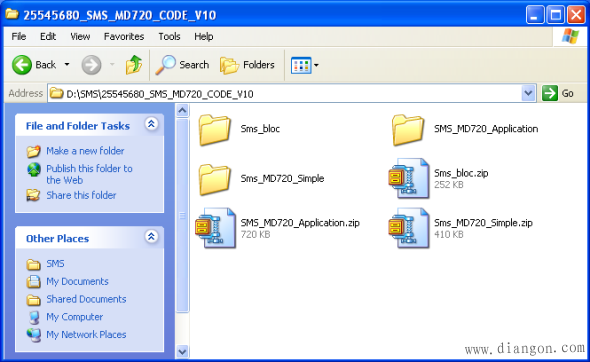Click the My Network Places globe icon
Viewport: 590px width, 362px height.
[34, 335]
